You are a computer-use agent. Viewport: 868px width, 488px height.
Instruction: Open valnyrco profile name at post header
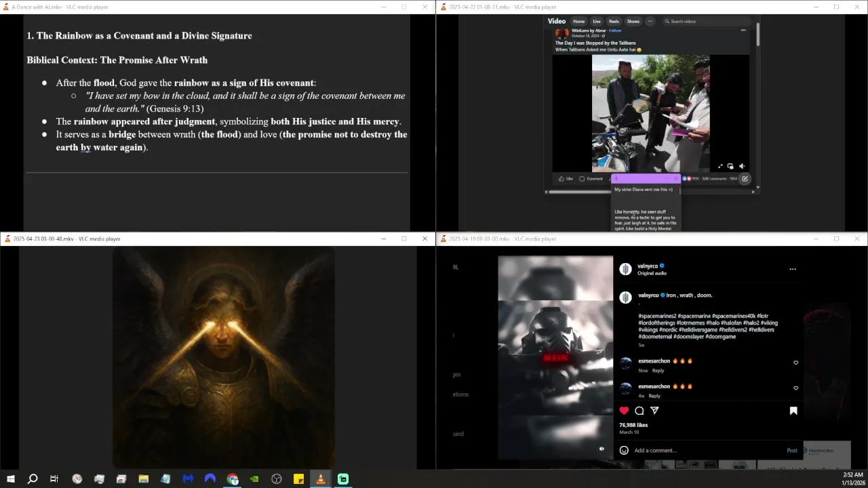[648, 266]
